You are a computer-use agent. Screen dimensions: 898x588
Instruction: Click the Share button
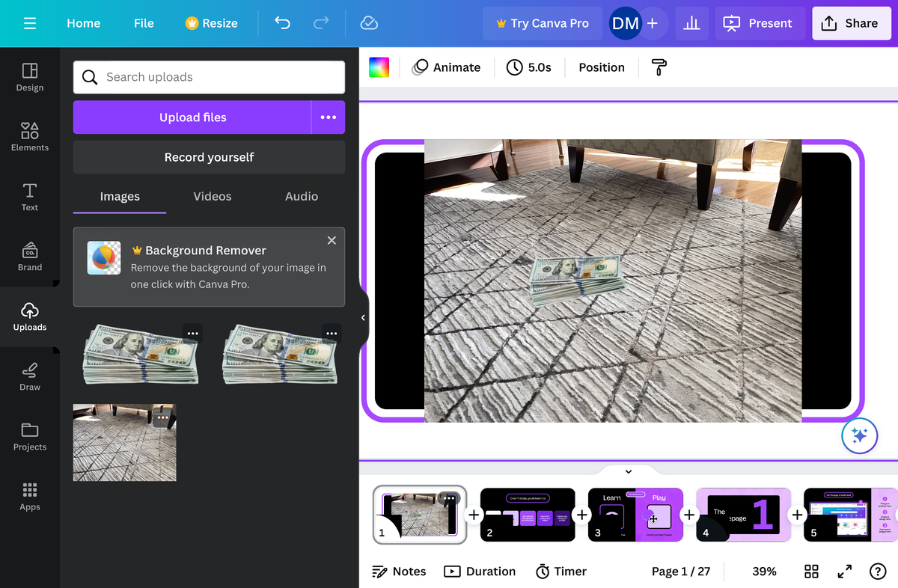point(851,23)
